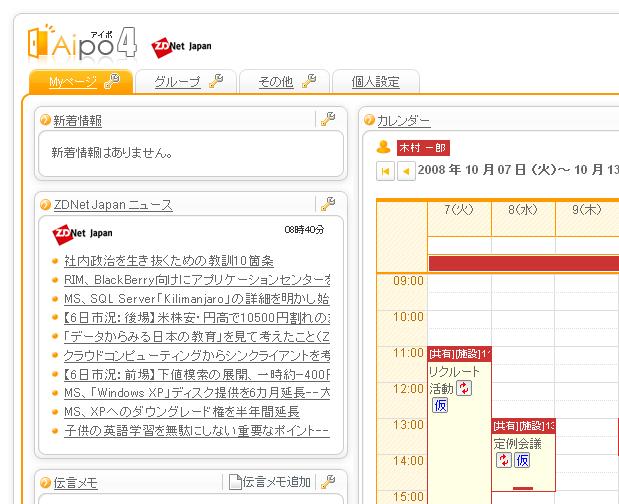Click the 13:00 time row label
The image size is (619, 504).
click(409, 425)
